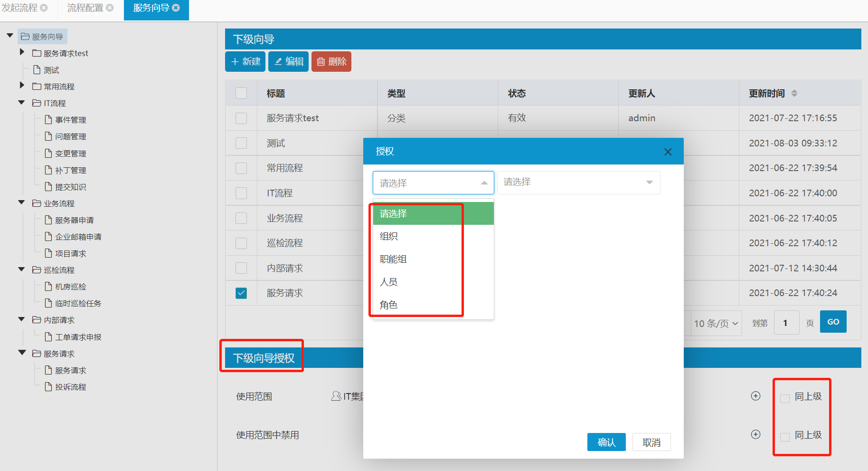Open the 10 条/页 page size dropdown

716,323
